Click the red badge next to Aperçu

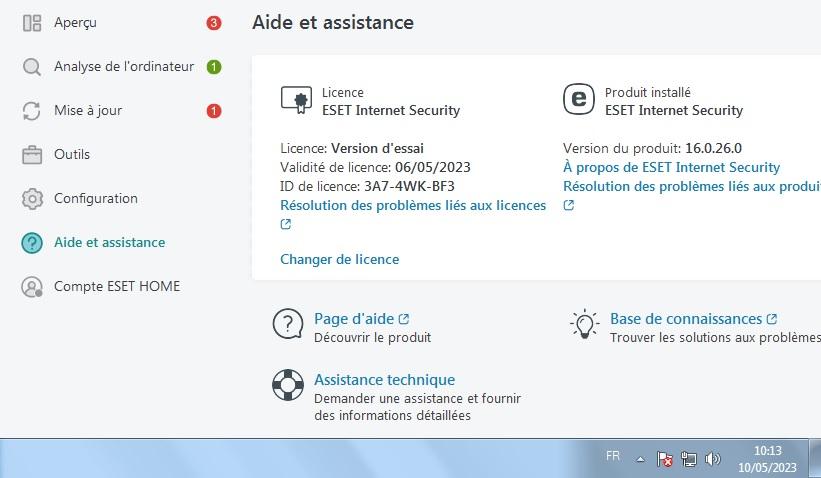coord(214,23)
